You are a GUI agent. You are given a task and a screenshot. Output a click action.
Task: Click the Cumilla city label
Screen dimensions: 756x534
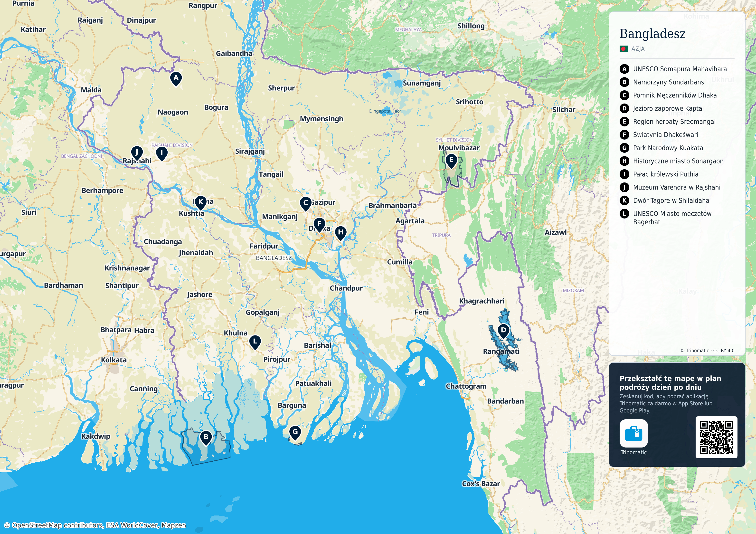(399, 262)
